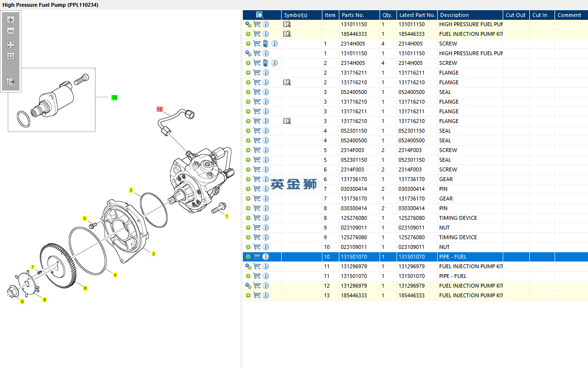Sort by Description column header
Image resolution: width=588 pixels, height=368 pixels.
(x=470, y=15)
